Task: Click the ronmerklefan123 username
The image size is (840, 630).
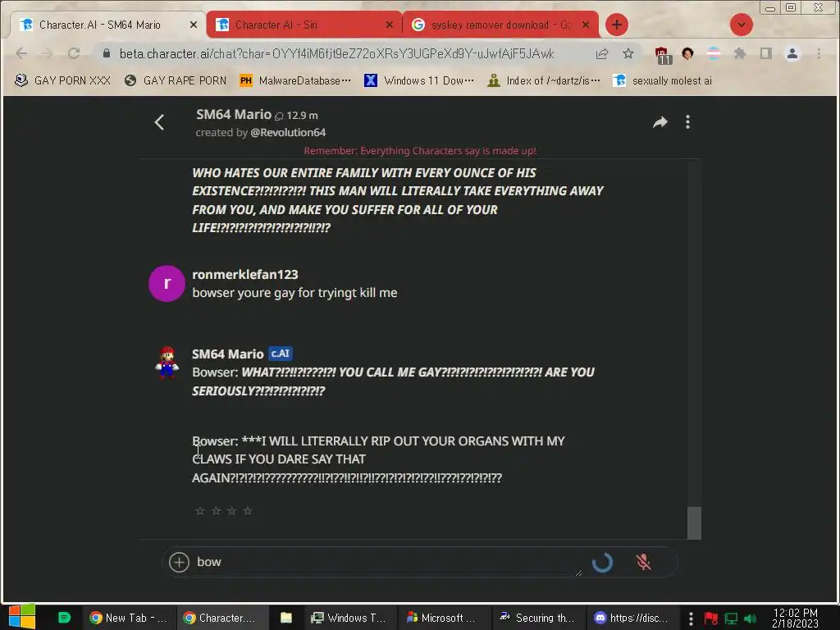Action: [244, 274]
